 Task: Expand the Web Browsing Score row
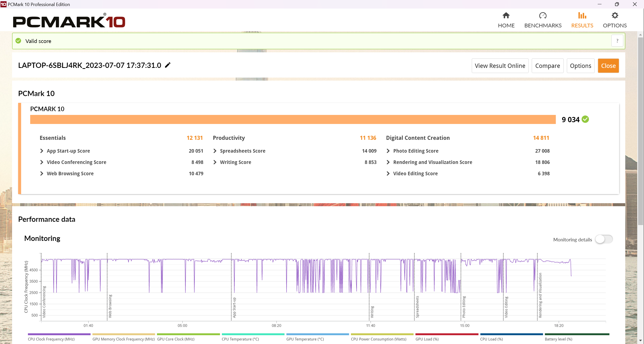click(42, 174)
